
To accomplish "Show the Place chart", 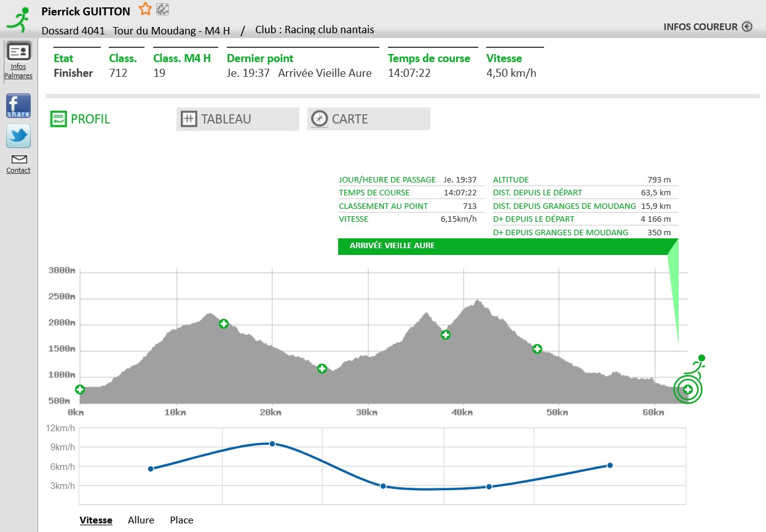I will point(181,520).
